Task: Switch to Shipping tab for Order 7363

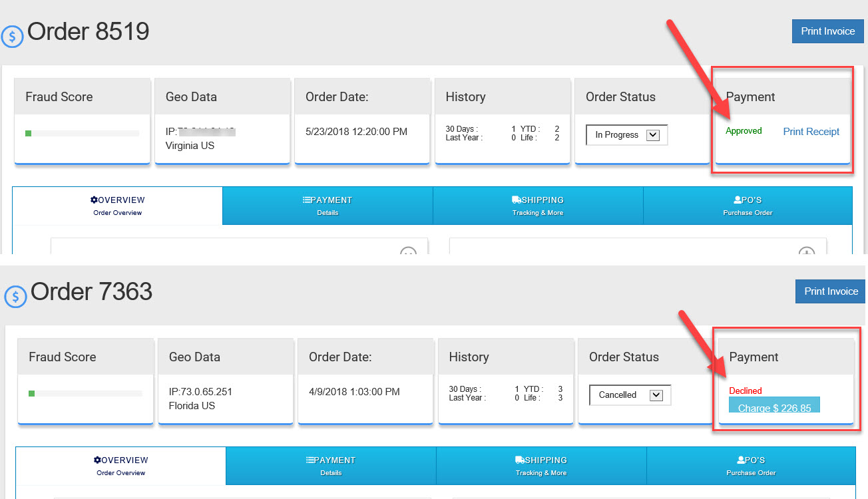Action: (541, 466)
